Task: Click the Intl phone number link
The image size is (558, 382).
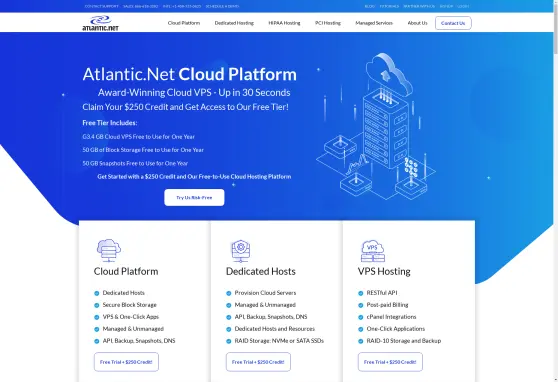Action: tap(182, 6)
